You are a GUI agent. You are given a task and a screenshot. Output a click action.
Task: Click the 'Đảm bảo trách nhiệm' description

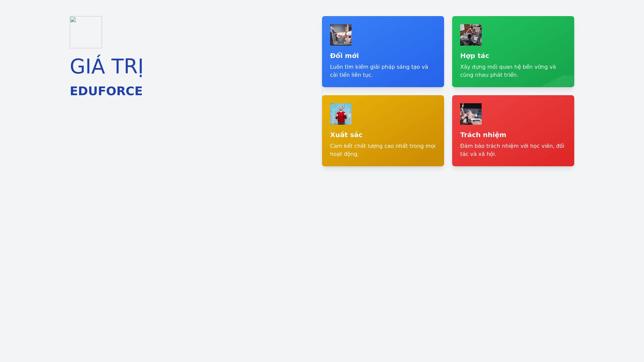[x=512, y=150]
